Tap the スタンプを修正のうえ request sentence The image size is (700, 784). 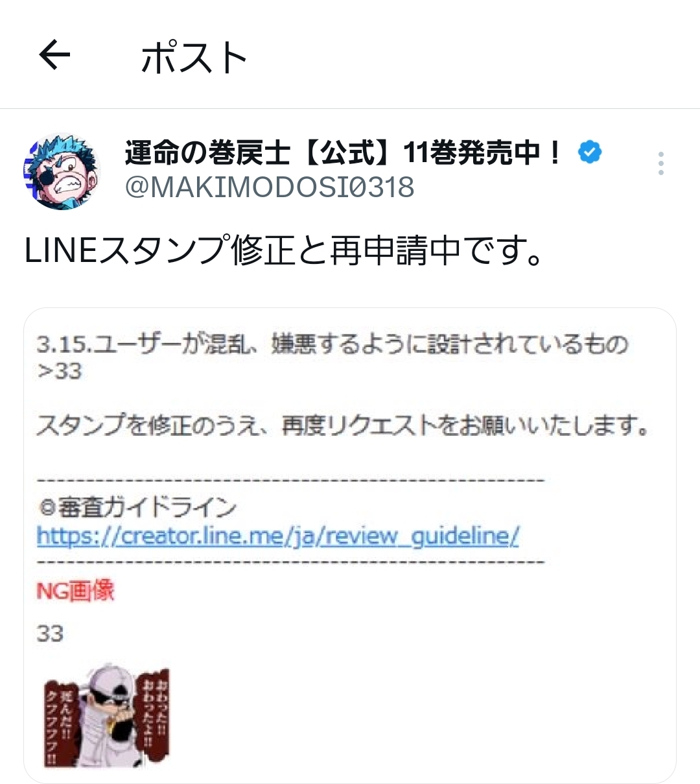point(342,426)
